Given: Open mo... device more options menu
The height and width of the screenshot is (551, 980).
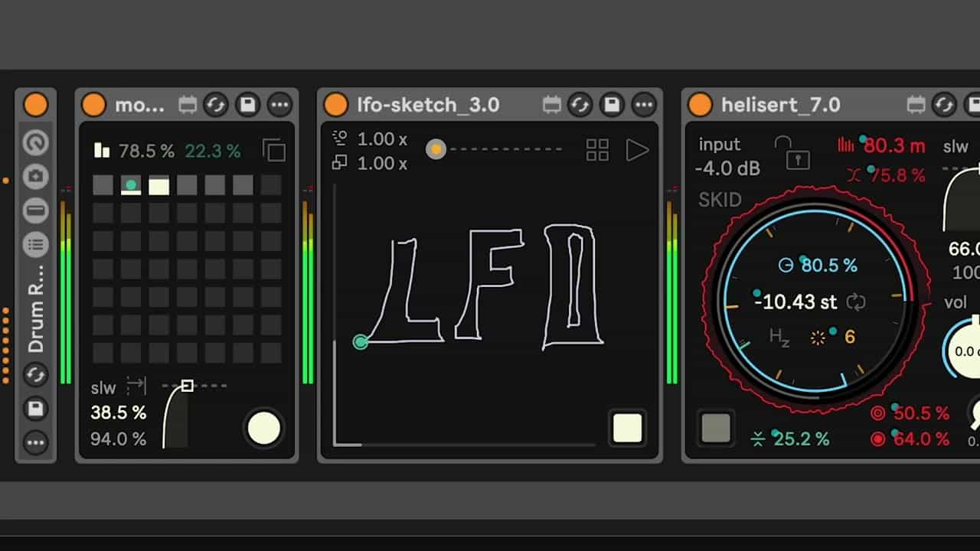Looking at the screenshot, I should pos(279,105).
